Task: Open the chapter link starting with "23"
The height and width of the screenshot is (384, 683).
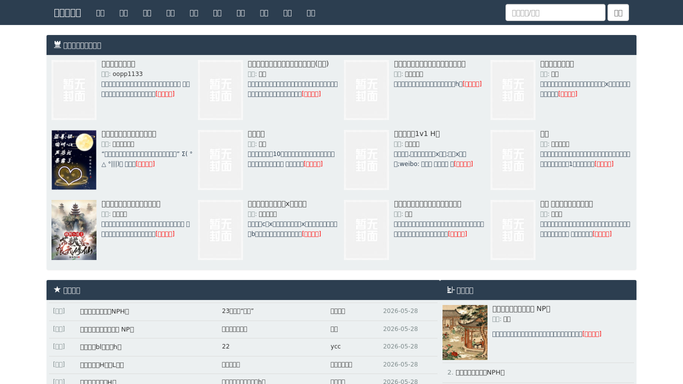Action: pyautogui.click(x=238, y=311)
